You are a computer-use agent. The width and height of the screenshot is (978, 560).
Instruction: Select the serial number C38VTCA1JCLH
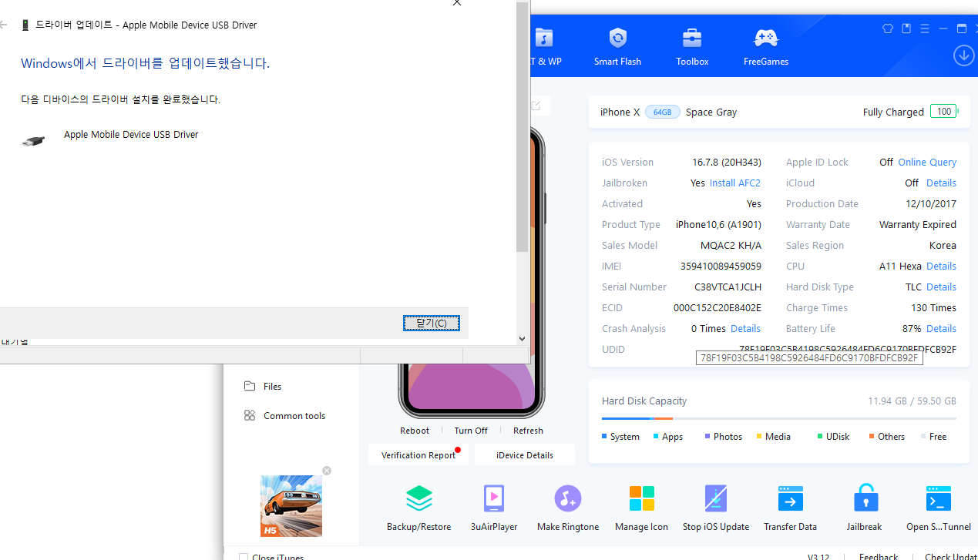[728, 287]
